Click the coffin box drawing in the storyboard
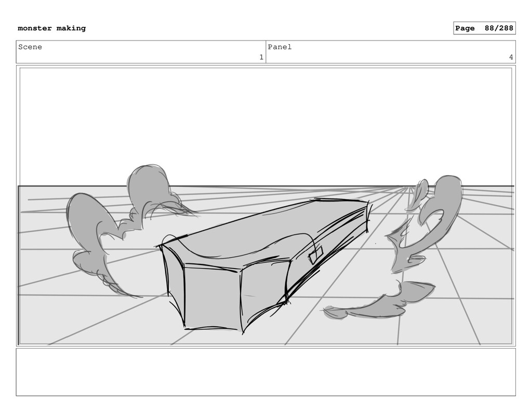Screen dimensions: 532x412 click(x=264, y=265)
